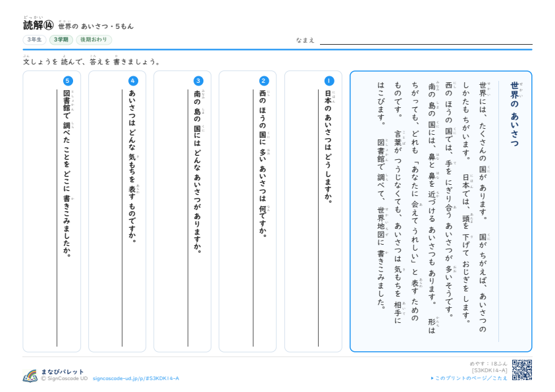
Task: Click the instruction 文しょうを 読んで、答えを 書きましょう
Action: (92, 62)
